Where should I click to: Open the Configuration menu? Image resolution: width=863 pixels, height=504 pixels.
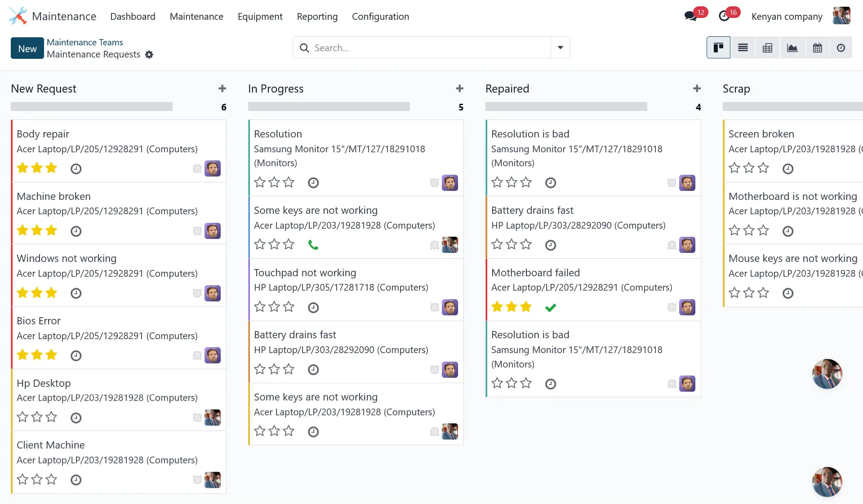point(380,17)
